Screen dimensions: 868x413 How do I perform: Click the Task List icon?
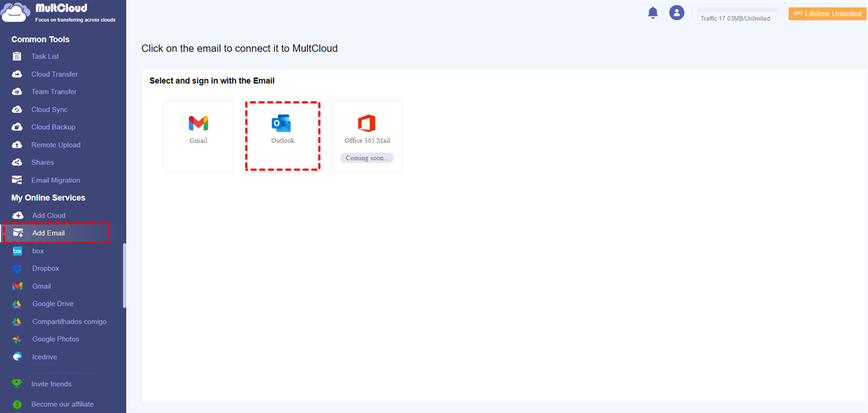pos(17,56)
